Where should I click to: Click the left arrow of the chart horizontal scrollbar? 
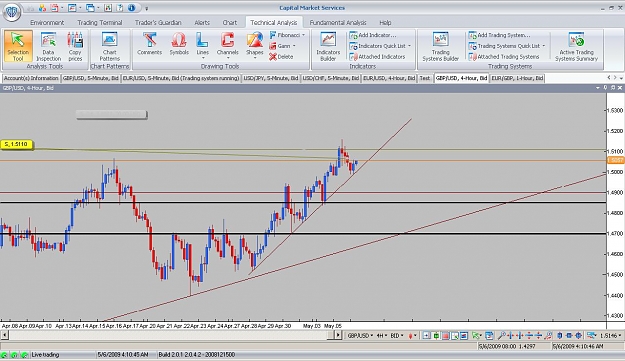click(x=4, y=335)
